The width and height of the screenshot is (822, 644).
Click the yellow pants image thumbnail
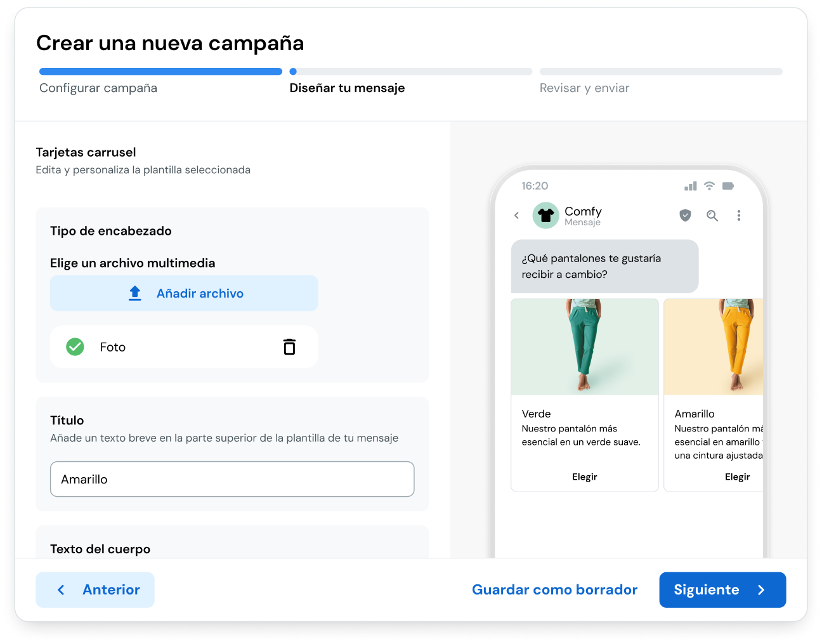coord(714,347)
